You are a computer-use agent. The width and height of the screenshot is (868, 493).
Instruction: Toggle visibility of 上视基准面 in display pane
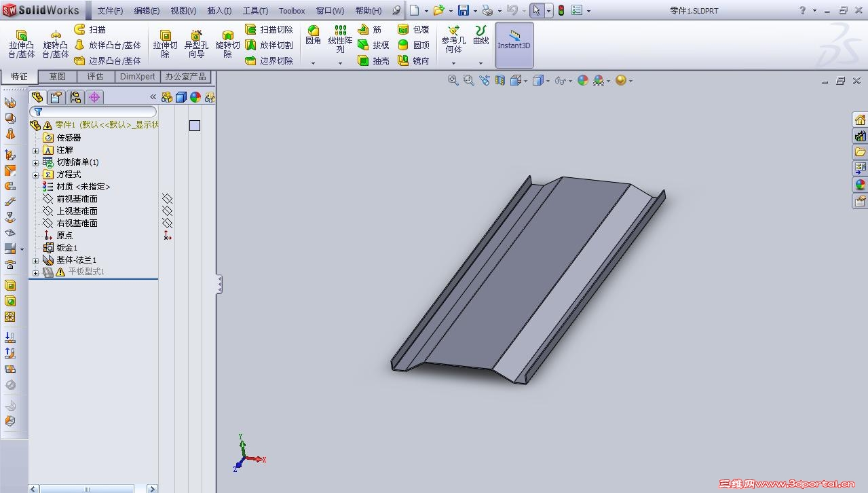pos(167,211)
